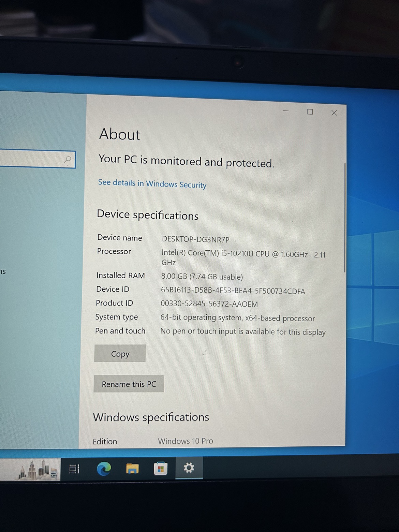Open See details in Windows Security link
This screenshot has width=399, height=532.
(x=152, y=184)
